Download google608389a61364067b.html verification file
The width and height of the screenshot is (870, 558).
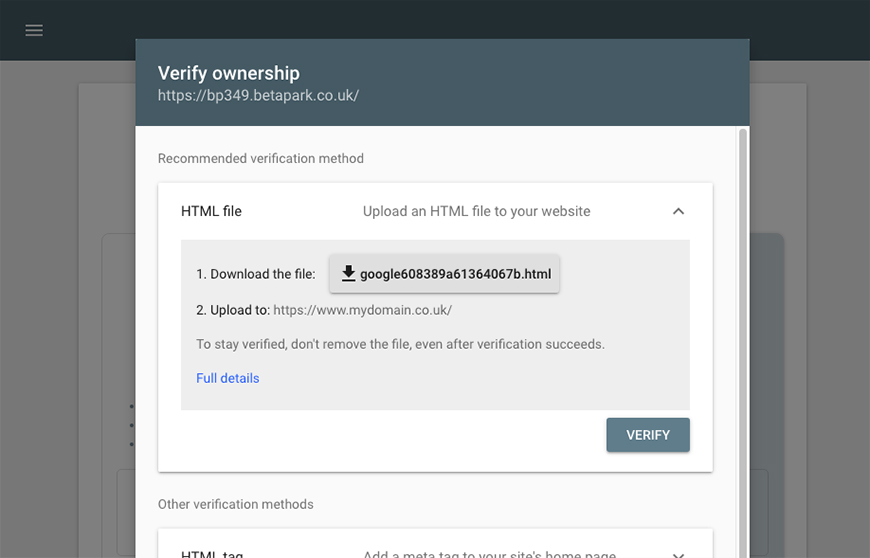click(444, 273)
